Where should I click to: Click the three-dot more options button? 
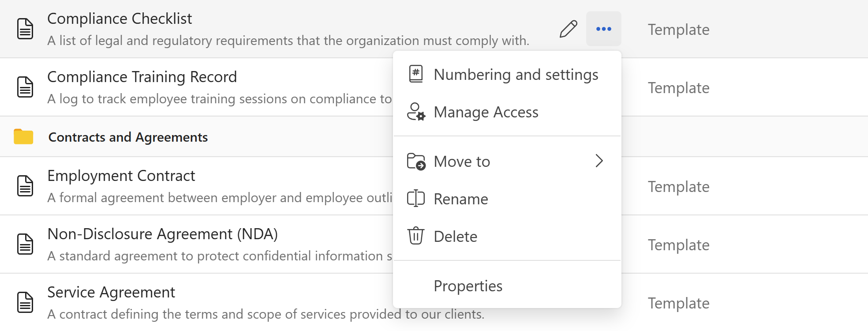click(603, 29)
